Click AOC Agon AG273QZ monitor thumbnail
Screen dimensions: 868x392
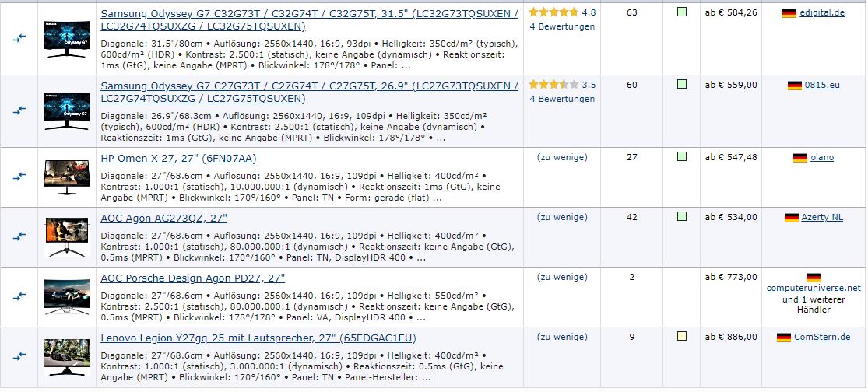pos(67,236)
